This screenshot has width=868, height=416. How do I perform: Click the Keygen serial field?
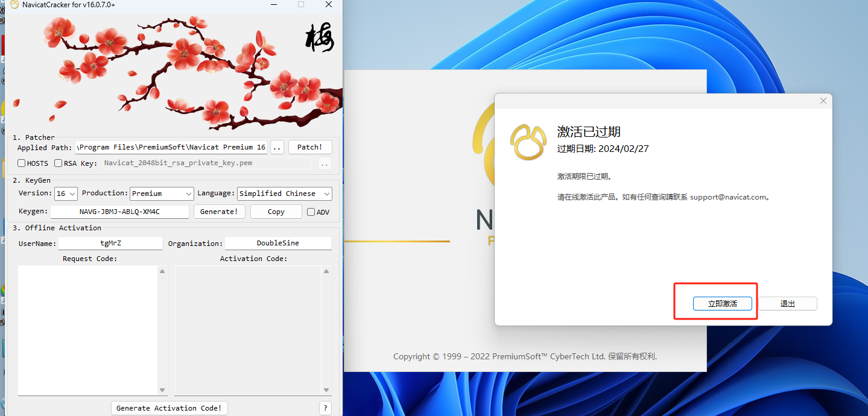(119, 212)
